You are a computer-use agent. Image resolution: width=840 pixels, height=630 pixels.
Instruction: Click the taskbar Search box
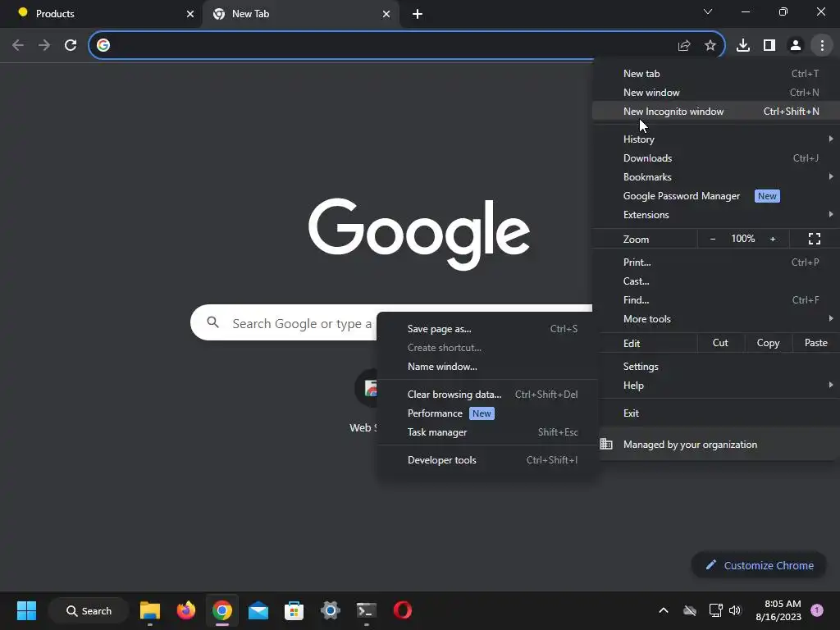[89, 610]
